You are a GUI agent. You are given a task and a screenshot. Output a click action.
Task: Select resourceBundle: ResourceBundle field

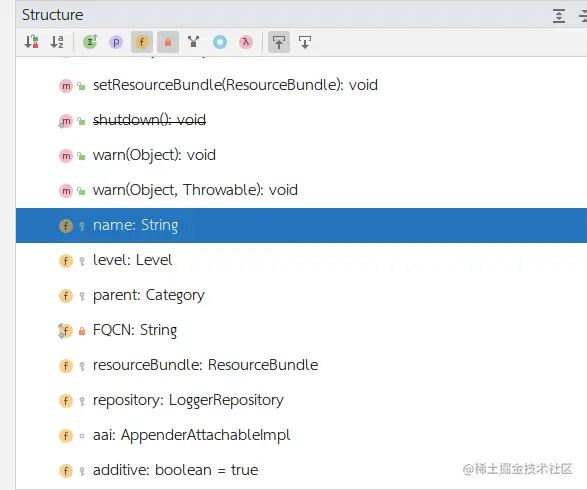[301, 365]
